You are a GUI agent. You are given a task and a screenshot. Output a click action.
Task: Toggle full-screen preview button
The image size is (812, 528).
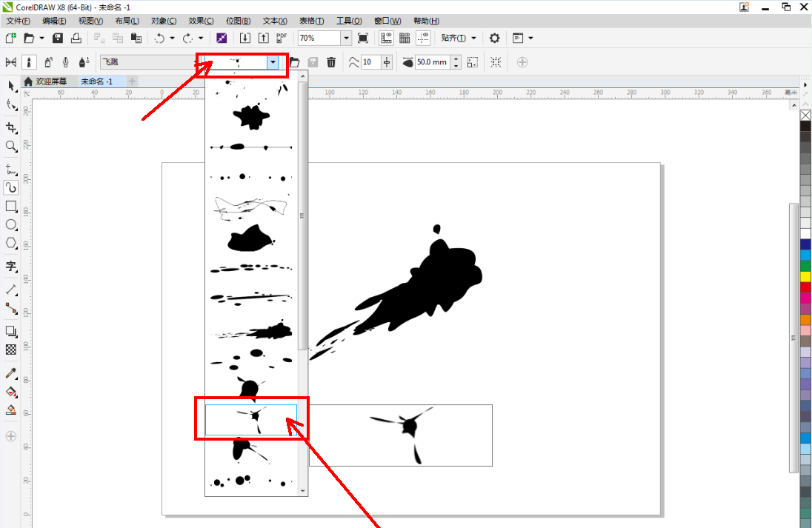point(363,38)
